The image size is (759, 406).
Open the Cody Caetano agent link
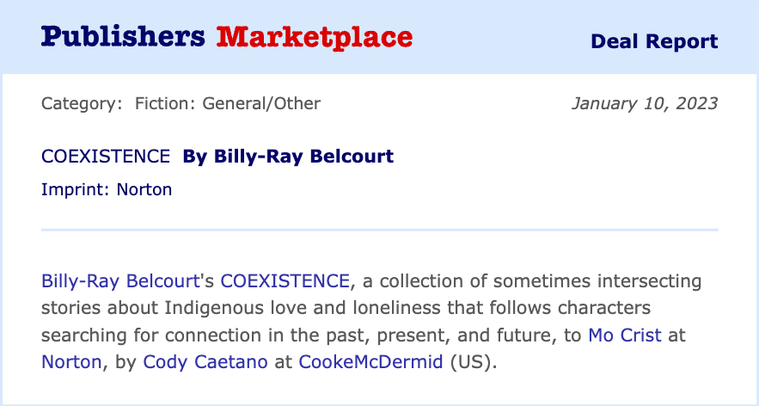205,362
